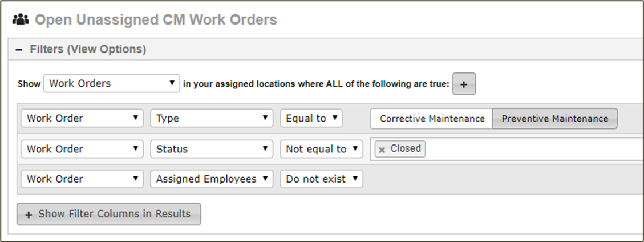Open the Assigned Employees field dropdown
The height and width of the screenshot is (242, 644).
212,179
